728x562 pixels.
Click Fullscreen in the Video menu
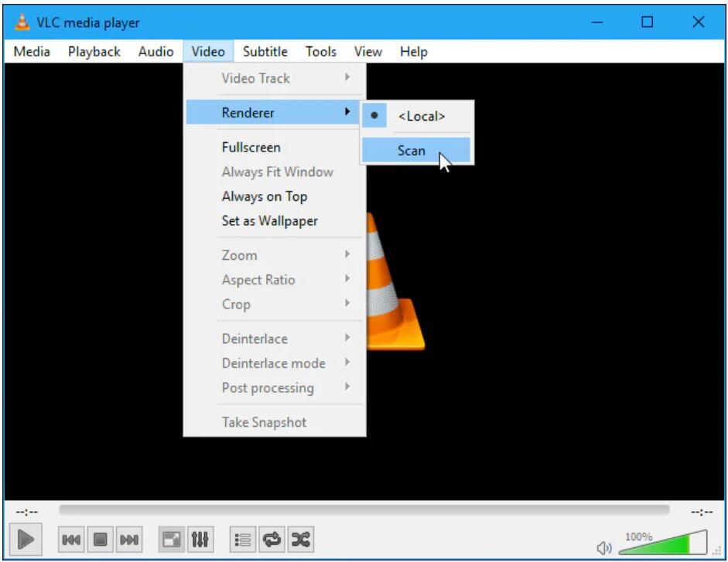251,147
